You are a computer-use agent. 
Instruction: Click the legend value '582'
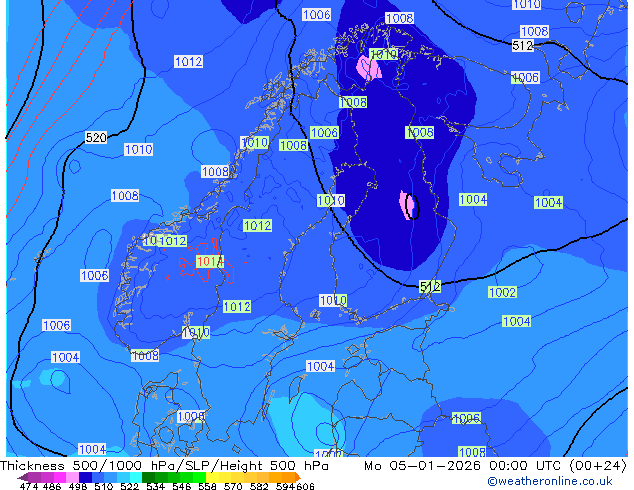point(259,486)
